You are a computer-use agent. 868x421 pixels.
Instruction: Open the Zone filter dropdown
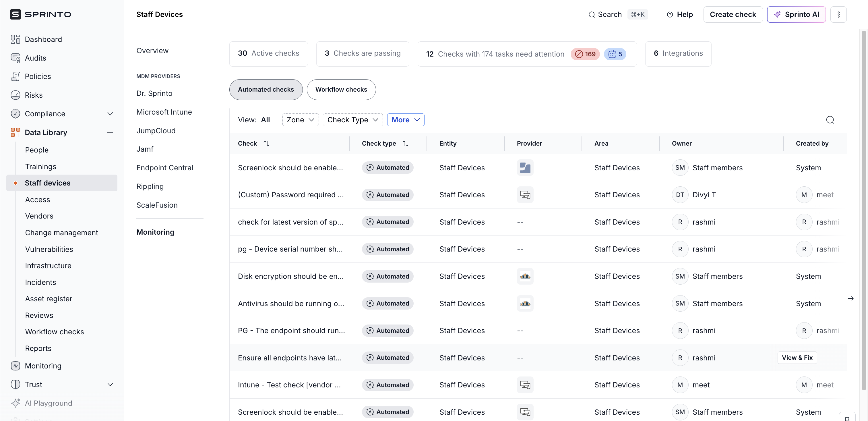[300, 120]
